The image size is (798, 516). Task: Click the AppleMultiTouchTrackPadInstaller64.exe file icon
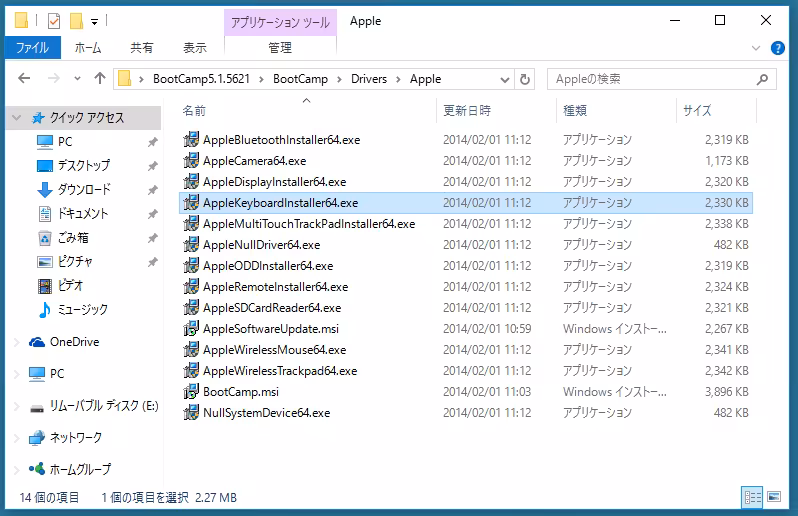click(x=191, y=224)
